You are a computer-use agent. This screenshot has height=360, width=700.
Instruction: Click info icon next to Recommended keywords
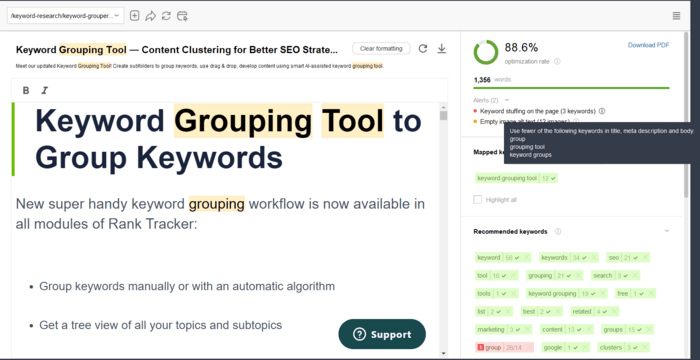[558, 231]
